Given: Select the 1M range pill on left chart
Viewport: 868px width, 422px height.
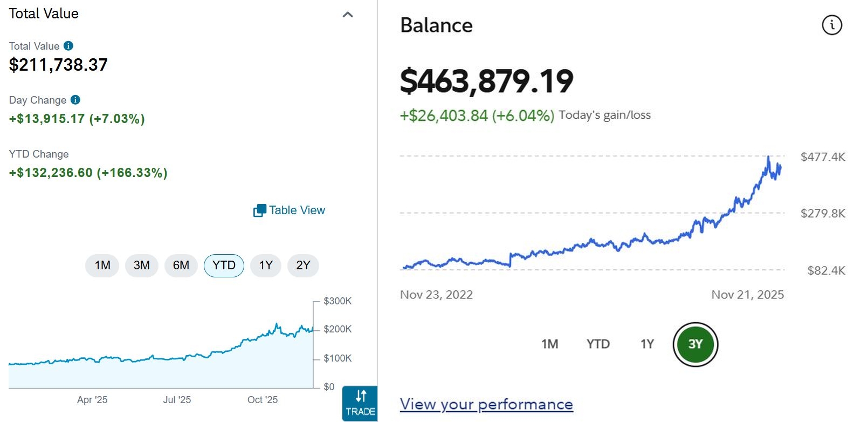Looking at the screenshot, I should click(x=102, y=266).
